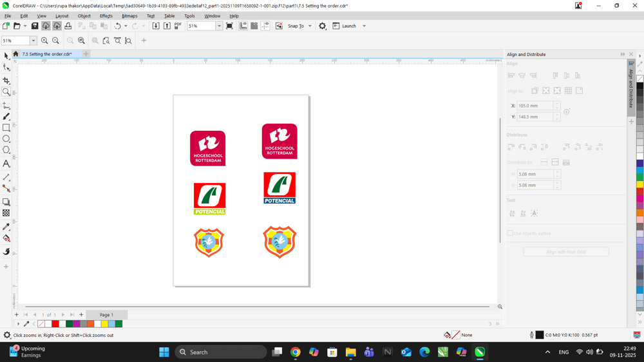Screen dimensions: 644x362
Task: Click the Export icon
Action: pyautogui.click(x=167, y=26)
